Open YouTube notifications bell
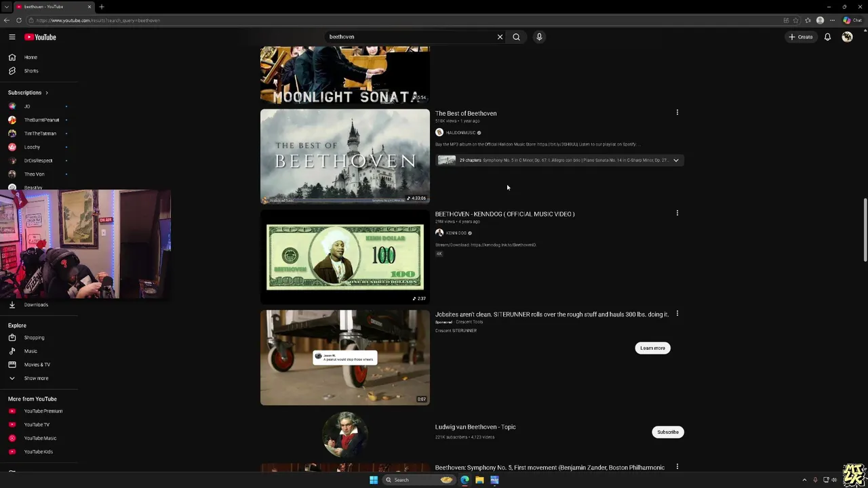The height and width of the screenshot is (488, 868). (x=827, y=37)
